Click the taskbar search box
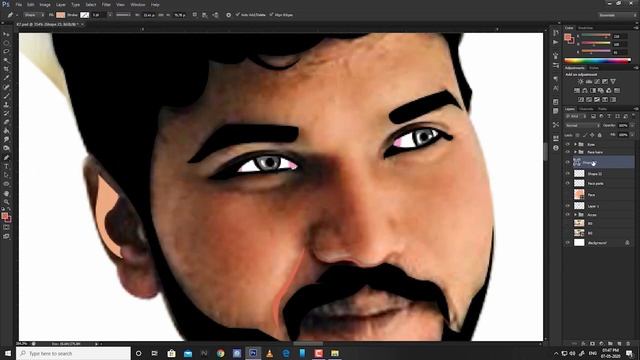Image resolution: width=640 pixels, height=360 pixels. point(73,353)
